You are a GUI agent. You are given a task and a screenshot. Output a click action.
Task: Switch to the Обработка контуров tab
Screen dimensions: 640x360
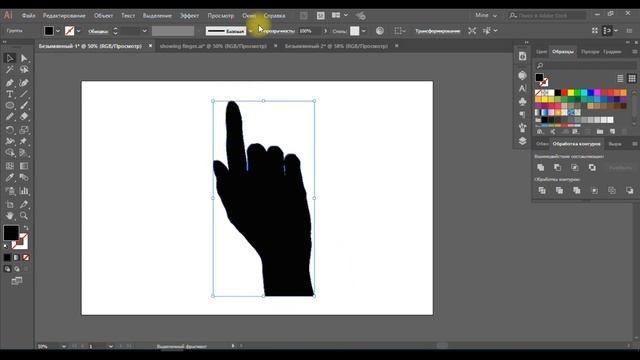576,144
